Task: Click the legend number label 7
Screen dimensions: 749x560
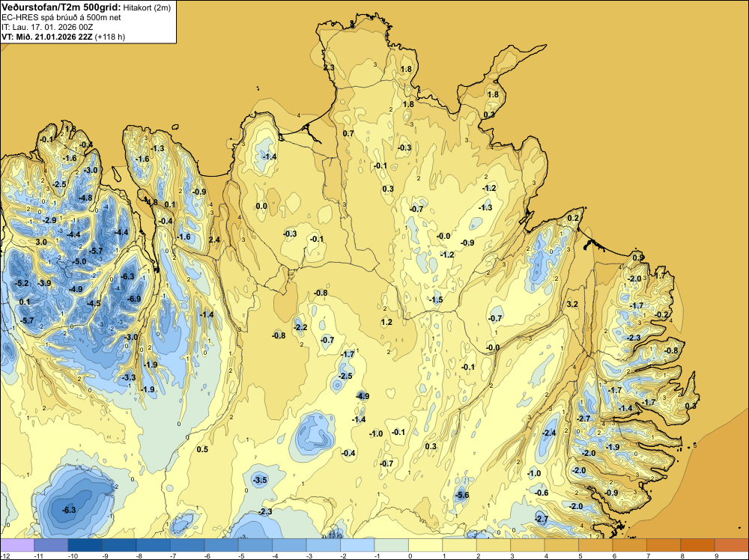Action: click(649, 556)
